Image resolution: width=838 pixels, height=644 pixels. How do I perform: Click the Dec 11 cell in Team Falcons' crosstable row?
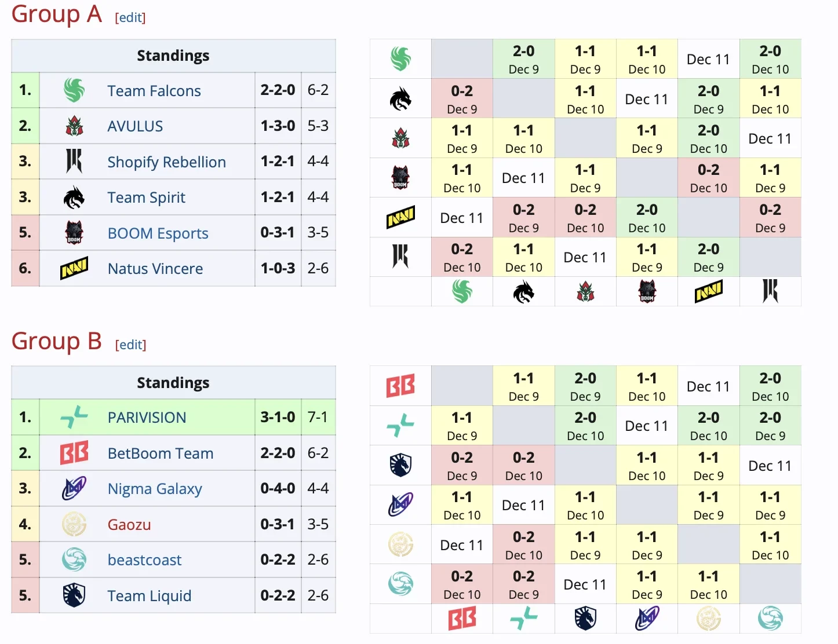coord(708,60)
